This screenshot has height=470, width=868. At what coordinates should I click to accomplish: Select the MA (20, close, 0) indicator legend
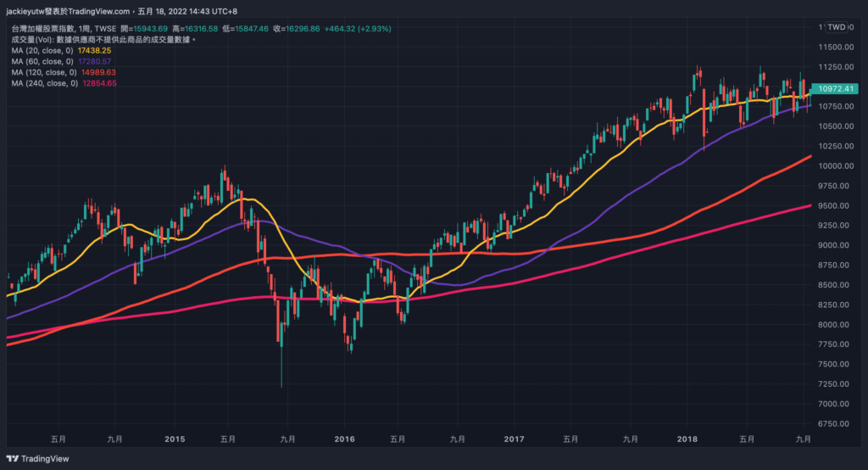coord(43,51)
